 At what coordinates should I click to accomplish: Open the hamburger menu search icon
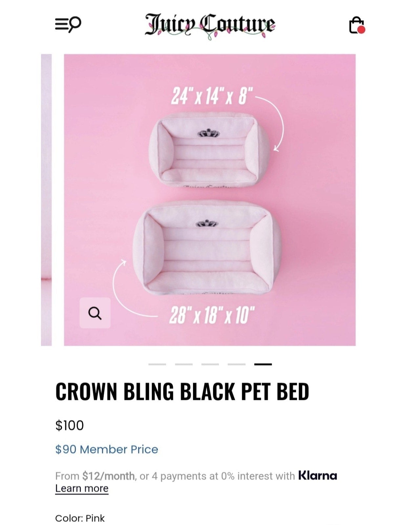coord(68,25)
